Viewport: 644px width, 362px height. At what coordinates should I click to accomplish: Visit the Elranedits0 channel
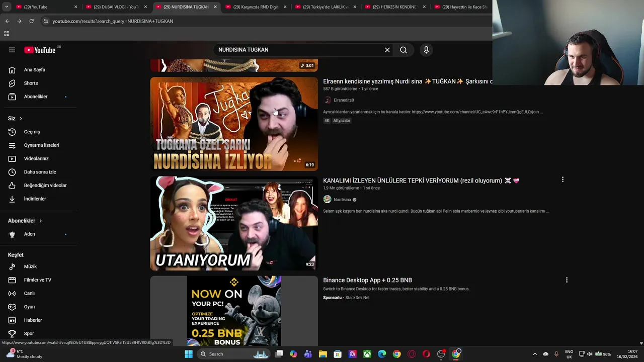pyautogui.click(x=344, y=100)
